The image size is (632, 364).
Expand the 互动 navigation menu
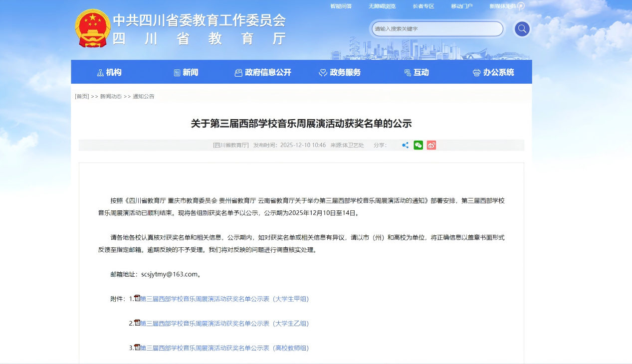pos(417,72)
